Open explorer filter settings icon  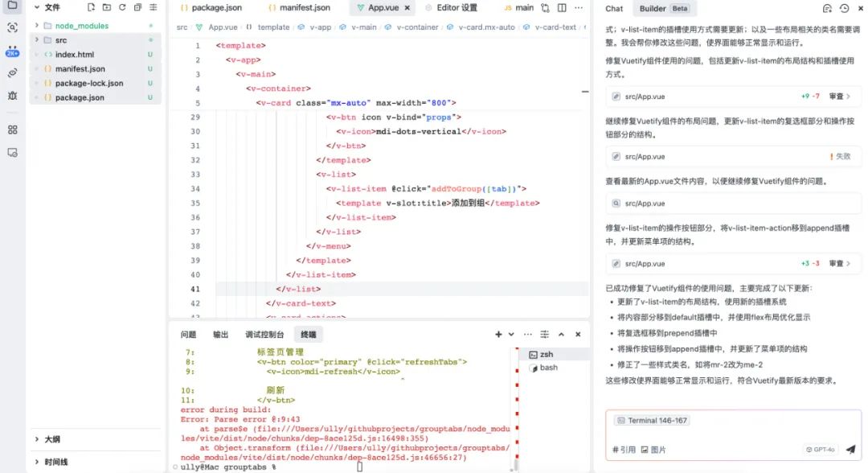tap(154, 7)
